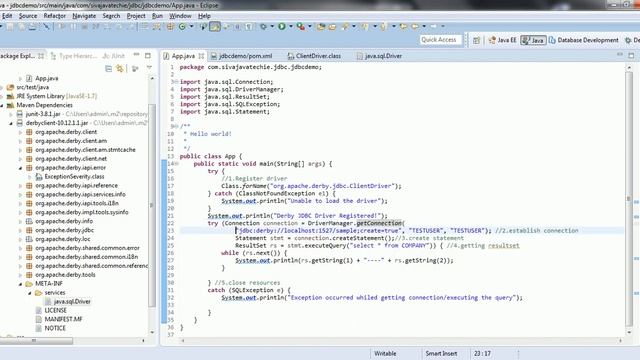
Task: Switch to jdbcdemo/pom.xml editor tab
Action: (242, 56)
